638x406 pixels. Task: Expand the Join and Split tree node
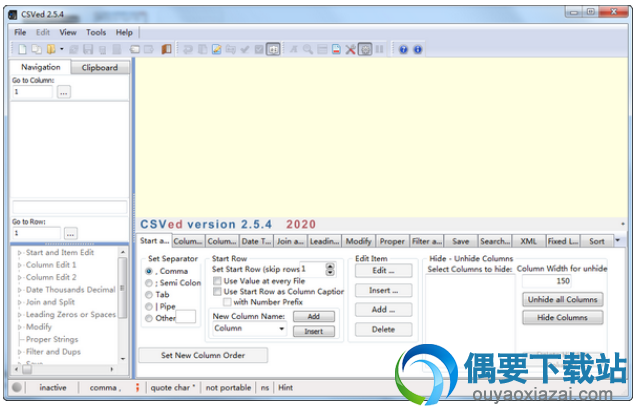pyautogui.click(x=19, y=303)
